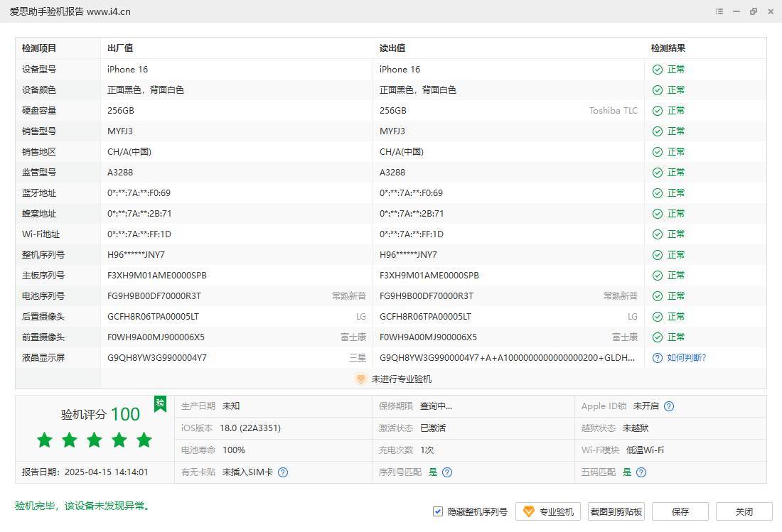The width and height of the screenshot is (782, 532).
Task: Click the green 验 badge by the score
Action: pyautogui.click(x=160, y=403)
